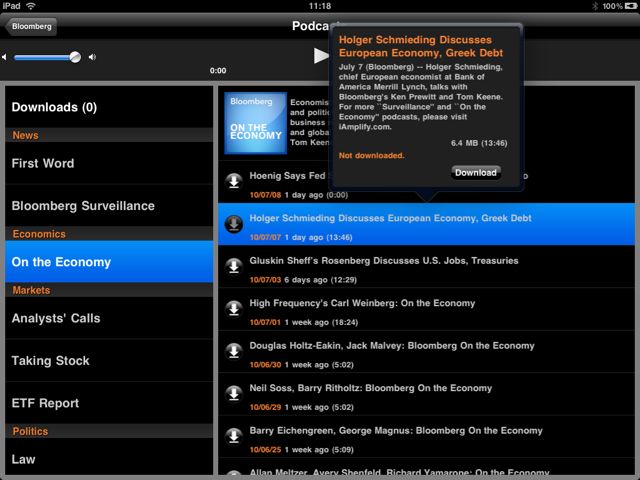This screenshot has width=640, height=480.
Task: Click the Markets section header
Action: click(x=109, y=290)
